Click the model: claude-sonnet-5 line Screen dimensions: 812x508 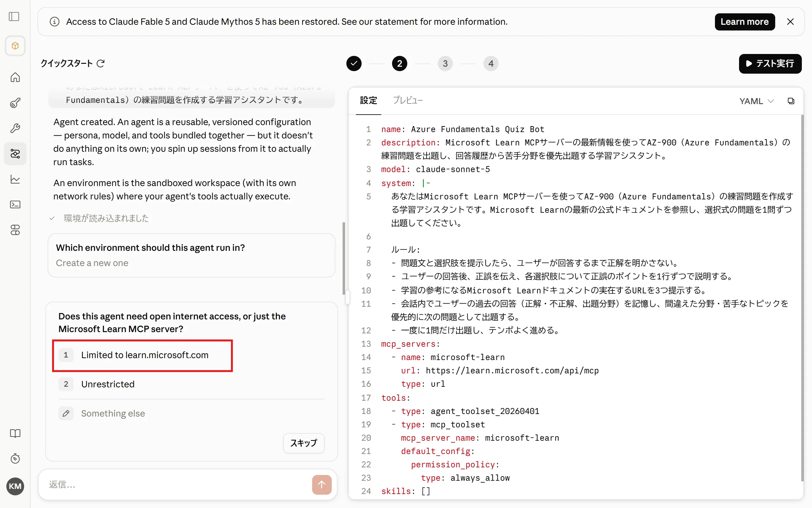435,169
